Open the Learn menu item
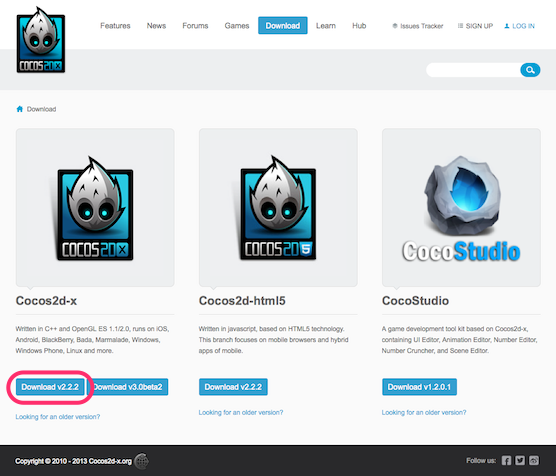Image resolution: width=556 pixels, height=476 pixels. click(326, 26)
